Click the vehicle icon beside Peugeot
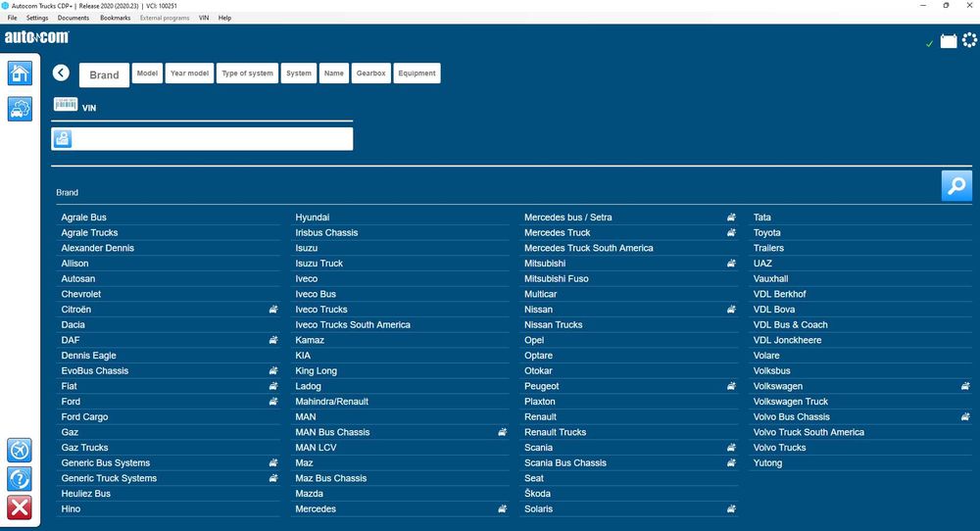 point(731,386)
